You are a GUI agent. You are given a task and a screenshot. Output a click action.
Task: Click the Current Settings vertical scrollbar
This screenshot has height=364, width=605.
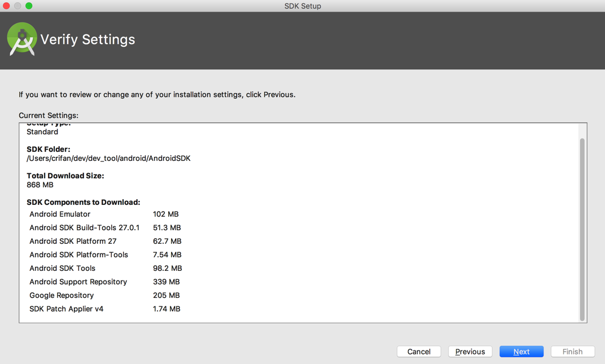tap(582, 229)
